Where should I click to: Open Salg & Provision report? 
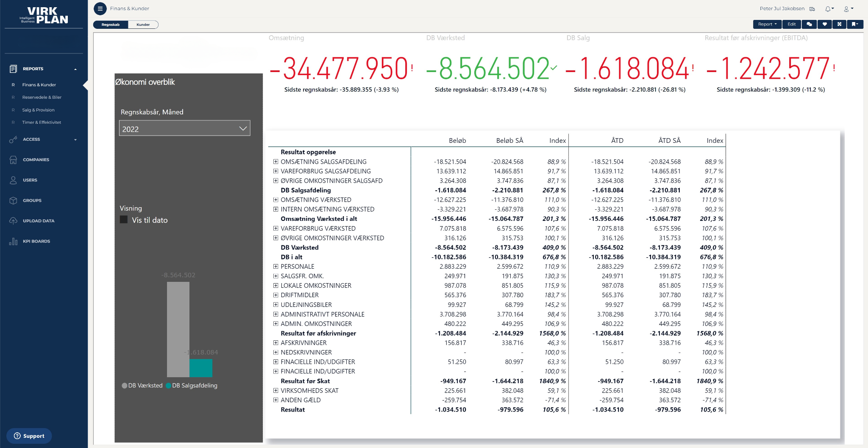pos(38,110)
